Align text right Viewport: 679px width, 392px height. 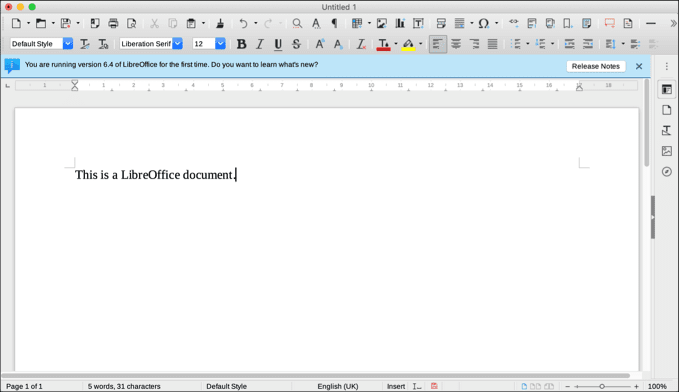474,44
